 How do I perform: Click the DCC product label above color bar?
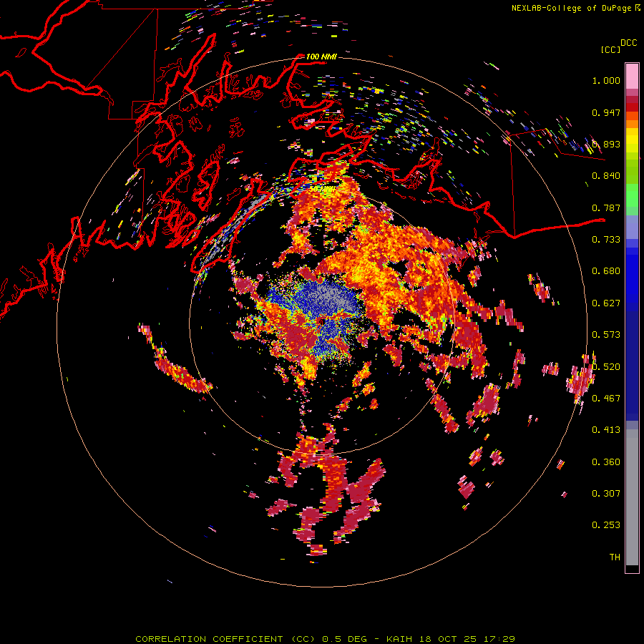tap(628, 43)
